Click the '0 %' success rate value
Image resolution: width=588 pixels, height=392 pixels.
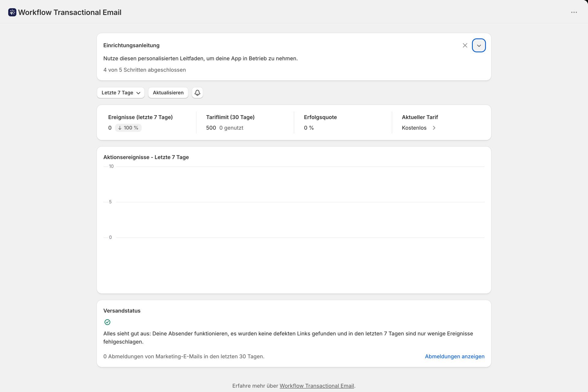[309, 128]
